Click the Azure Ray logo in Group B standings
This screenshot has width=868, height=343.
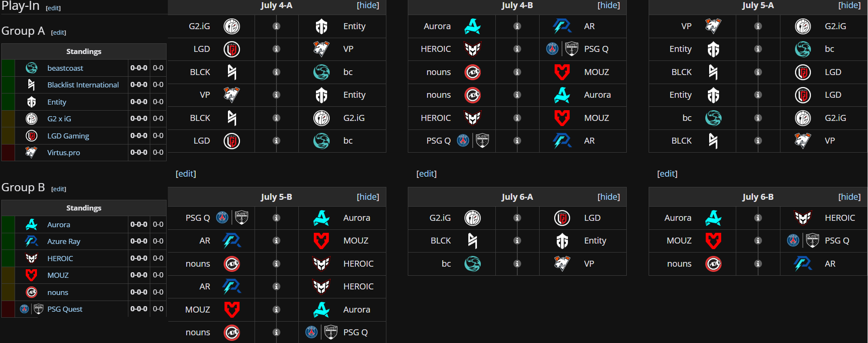click(x=31, y=241)
